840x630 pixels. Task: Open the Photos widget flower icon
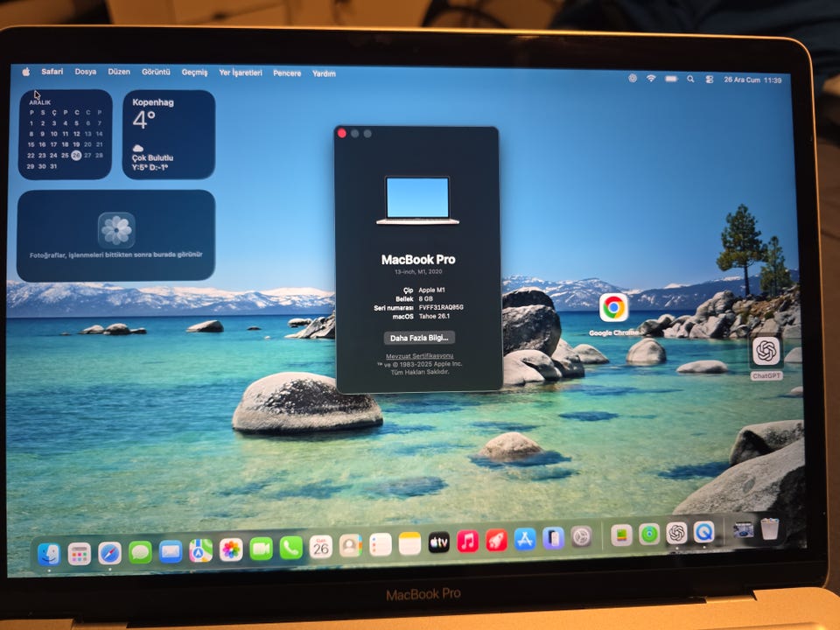116,230
